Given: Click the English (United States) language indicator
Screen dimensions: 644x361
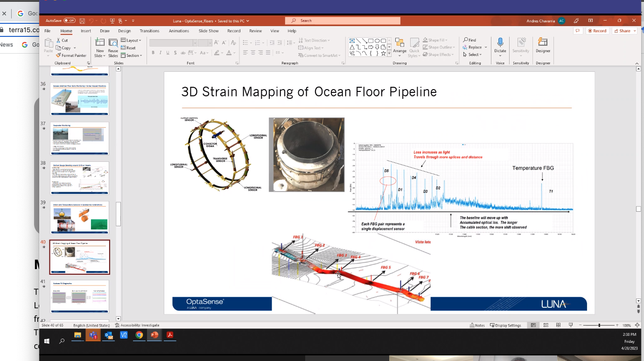Looking at the screenshot, I should tap(91, 325).
